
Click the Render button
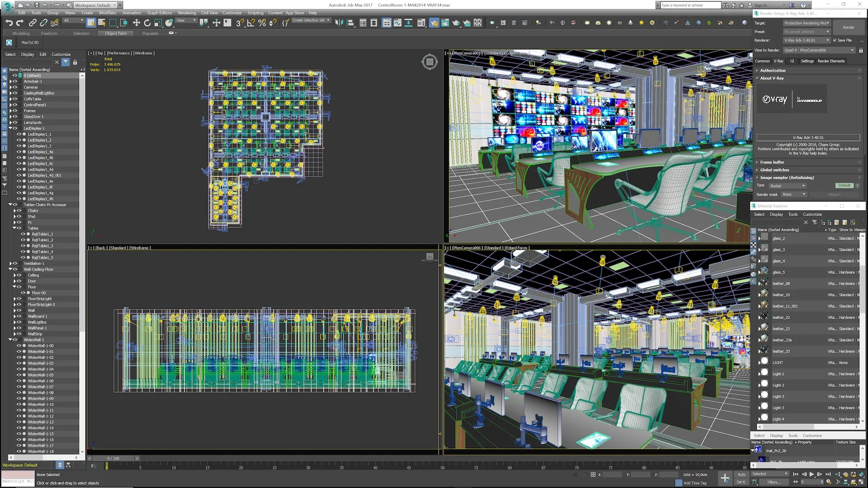[x=849, y=28]
